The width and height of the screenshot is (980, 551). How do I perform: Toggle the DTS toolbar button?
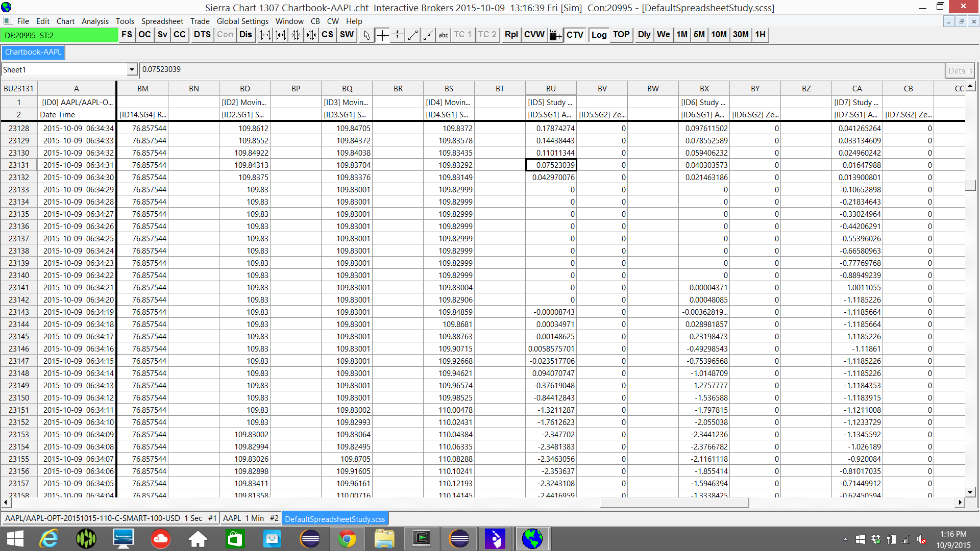[x=202, y=35]
